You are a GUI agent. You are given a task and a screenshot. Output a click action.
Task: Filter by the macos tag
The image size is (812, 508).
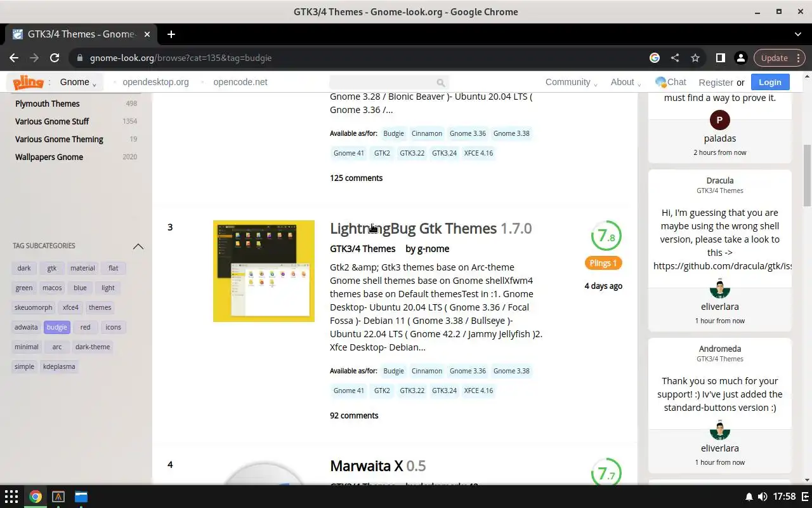(52, 288)
